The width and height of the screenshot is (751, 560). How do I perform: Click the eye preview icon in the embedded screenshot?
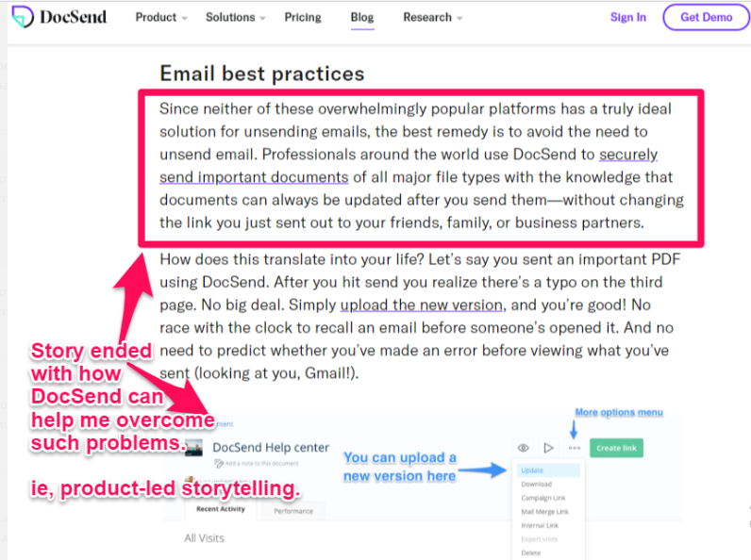click(x=523, y=448)
